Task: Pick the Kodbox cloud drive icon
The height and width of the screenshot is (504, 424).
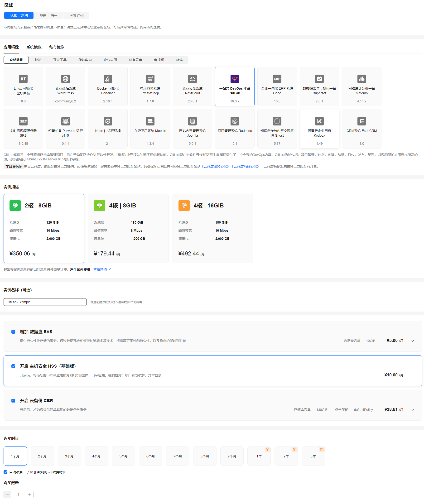Action: coord(319,121)
